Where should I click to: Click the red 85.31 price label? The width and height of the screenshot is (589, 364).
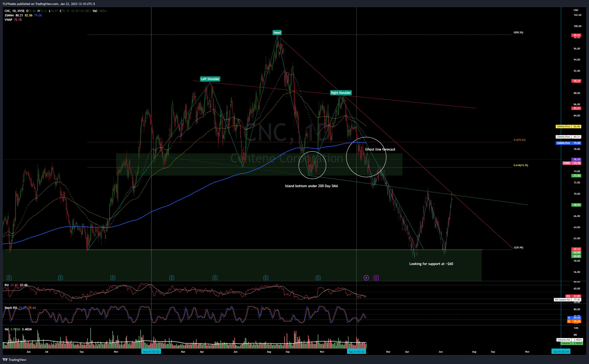[576, 108]
